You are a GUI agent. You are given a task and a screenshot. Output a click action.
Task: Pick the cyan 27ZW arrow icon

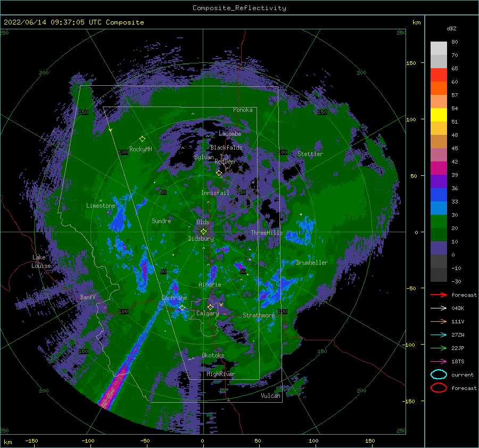tap(439, 335)
